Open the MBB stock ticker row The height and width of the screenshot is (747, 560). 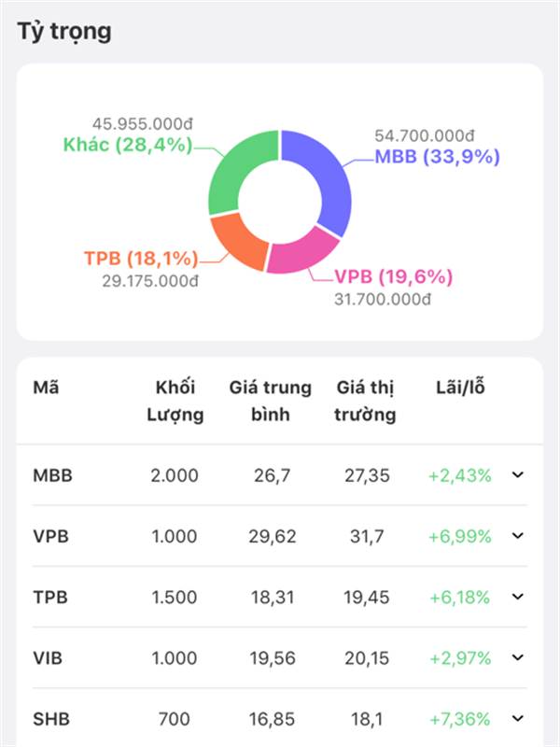[53, 475]
